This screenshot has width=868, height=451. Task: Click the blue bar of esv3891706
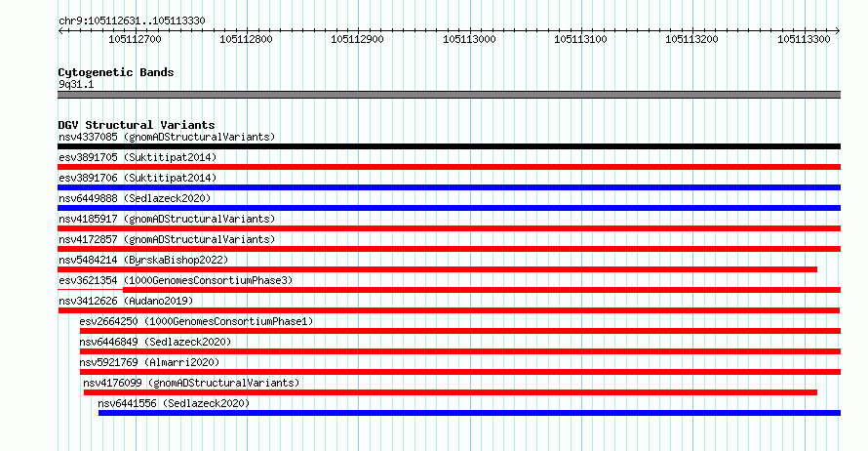(x=449, y=187)
